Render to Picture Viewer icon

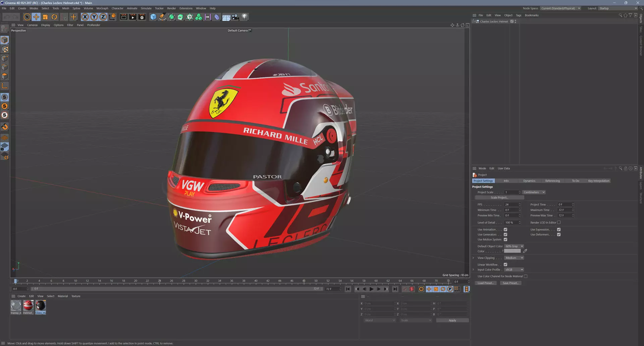click(x=133, y=17)
